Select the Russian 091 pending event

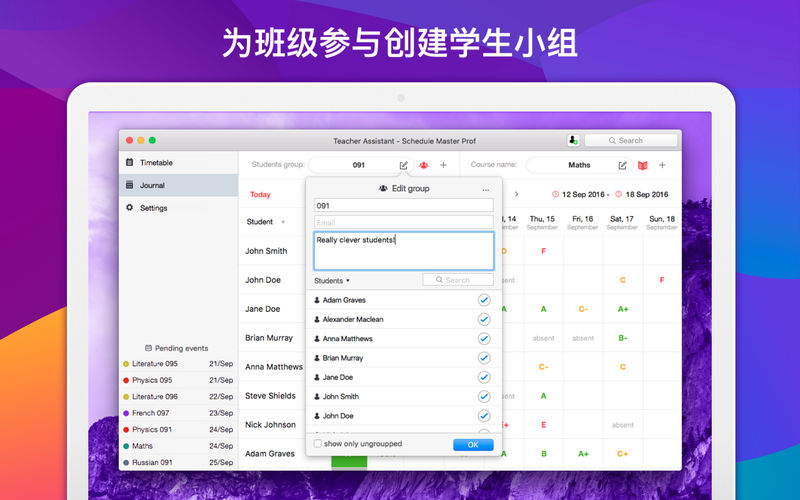click(x=178, y=462)
